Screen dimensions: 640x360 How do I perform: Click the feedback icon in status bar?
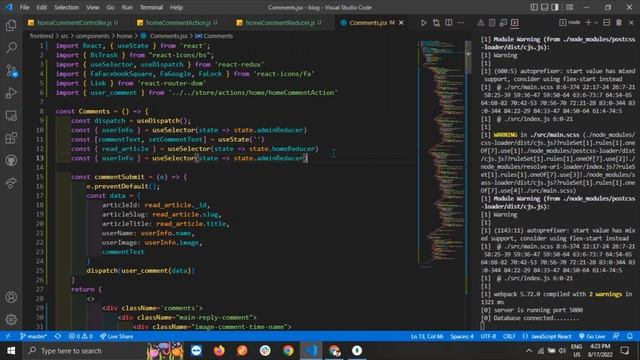tap(616, 336)
